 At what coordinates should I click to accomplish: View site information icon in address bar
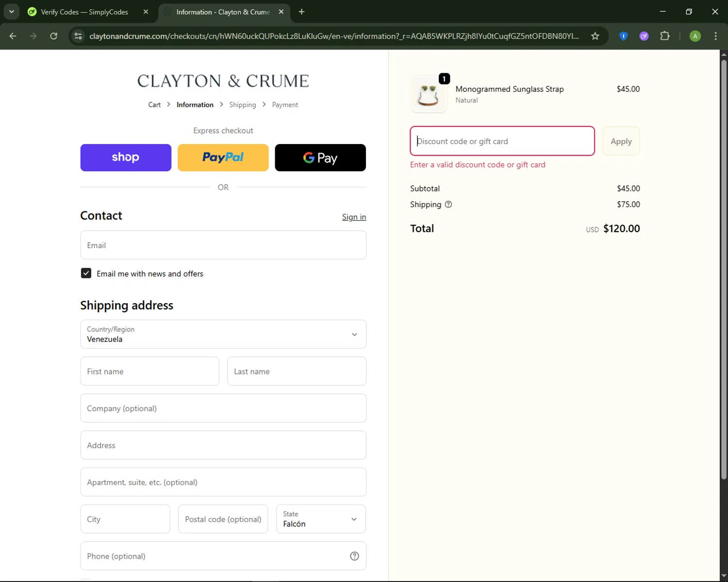point(78,36)
